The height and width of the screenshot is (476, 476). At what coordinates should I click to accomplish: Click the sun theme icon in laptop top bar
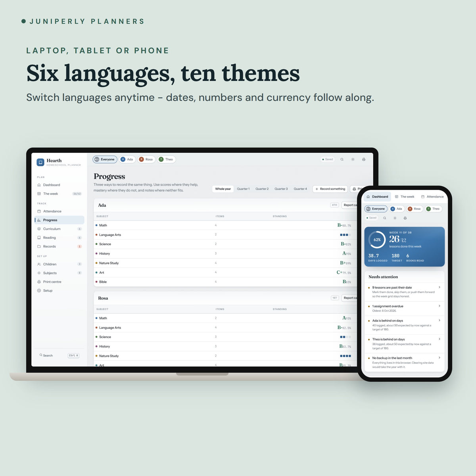[353, 159]
